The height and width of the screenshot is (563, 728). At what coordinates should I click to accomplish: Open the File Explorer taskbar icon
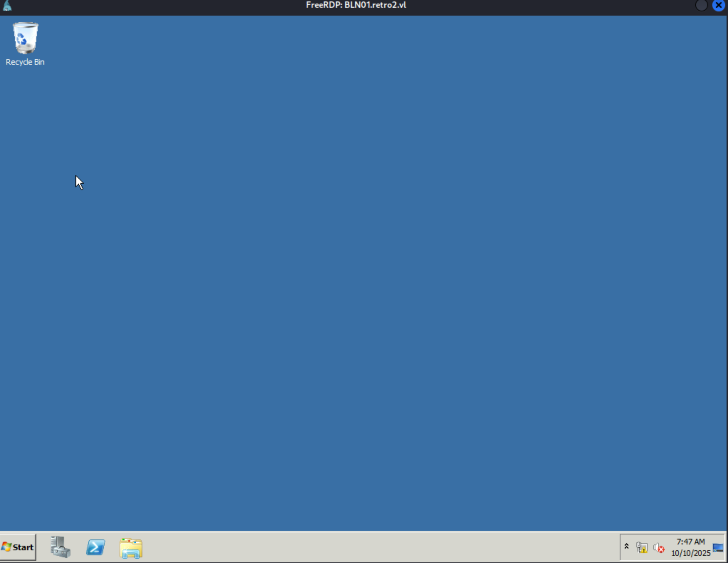(x=131, y=548)
